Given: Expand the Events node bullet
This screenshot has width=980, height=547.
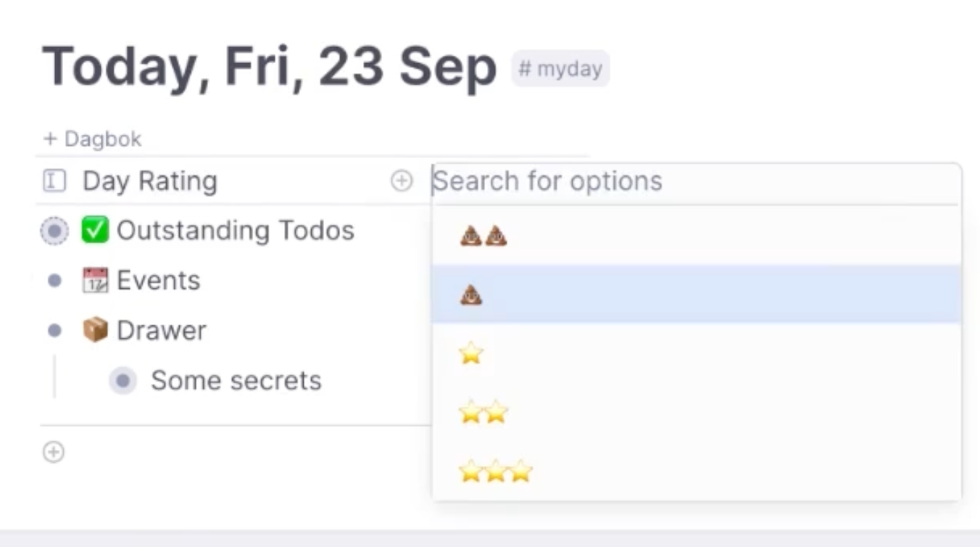Looking at the screenshot, I should pyautogui.click(x=54, y=280).
